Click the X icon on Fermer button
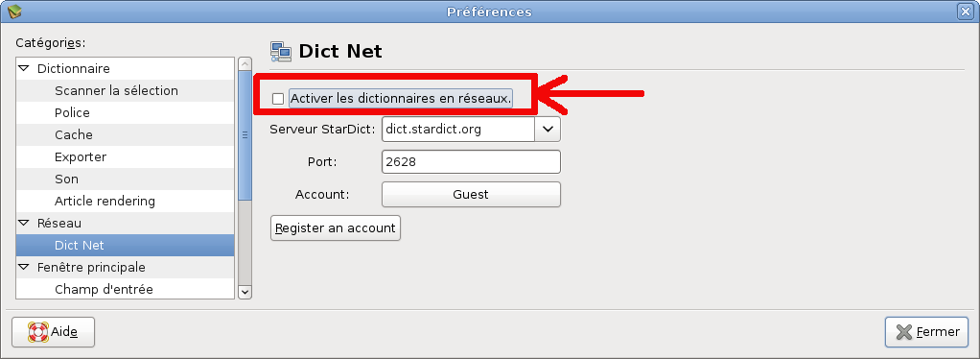The width and height of the screenshot is (980, 359). (x=903, y=332)
